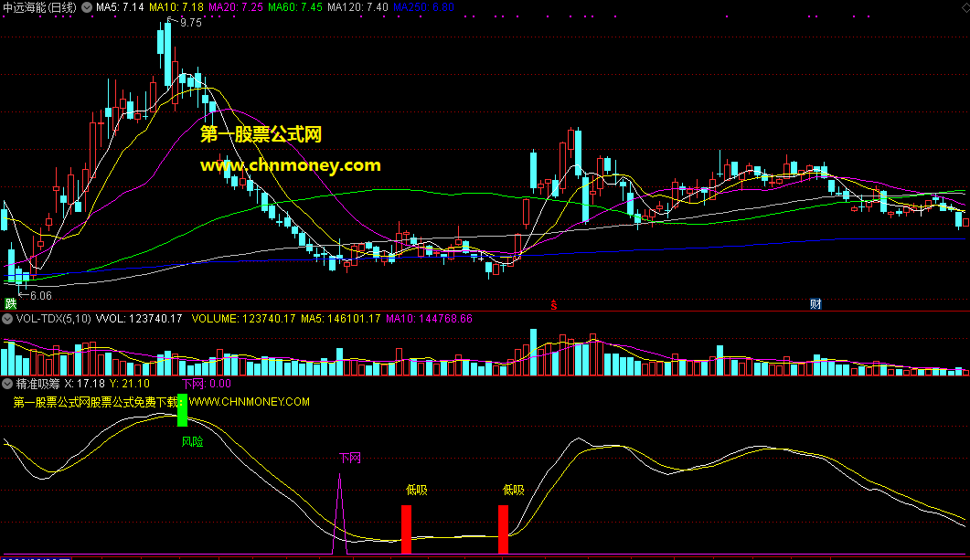The height and width of the screenshot is (560, 970).
Task: Open the main chart indicator dropdown arrow
Action: [87, 7]
